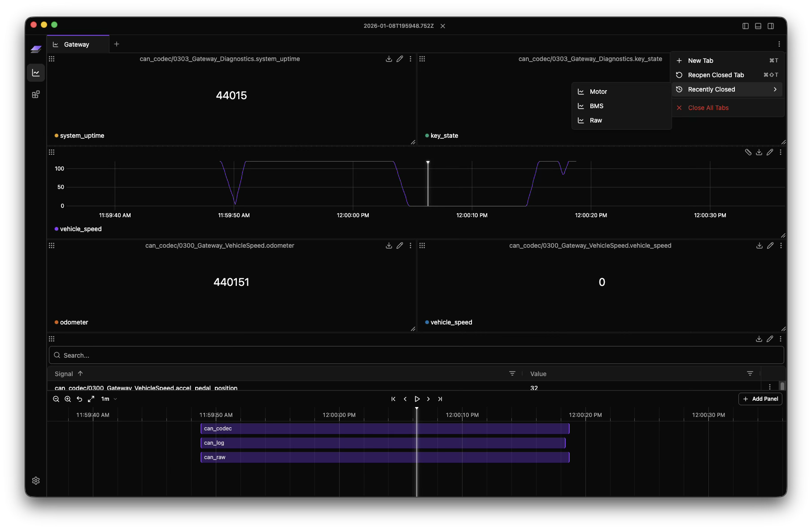Open the 1m time range dropdown

pos(109,399)
